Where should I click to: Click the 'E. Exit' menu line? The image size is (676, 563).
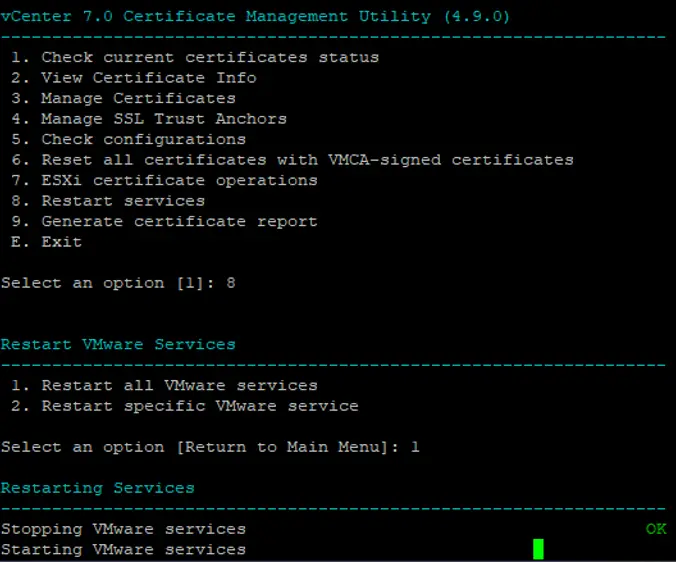tap(46, 242)
